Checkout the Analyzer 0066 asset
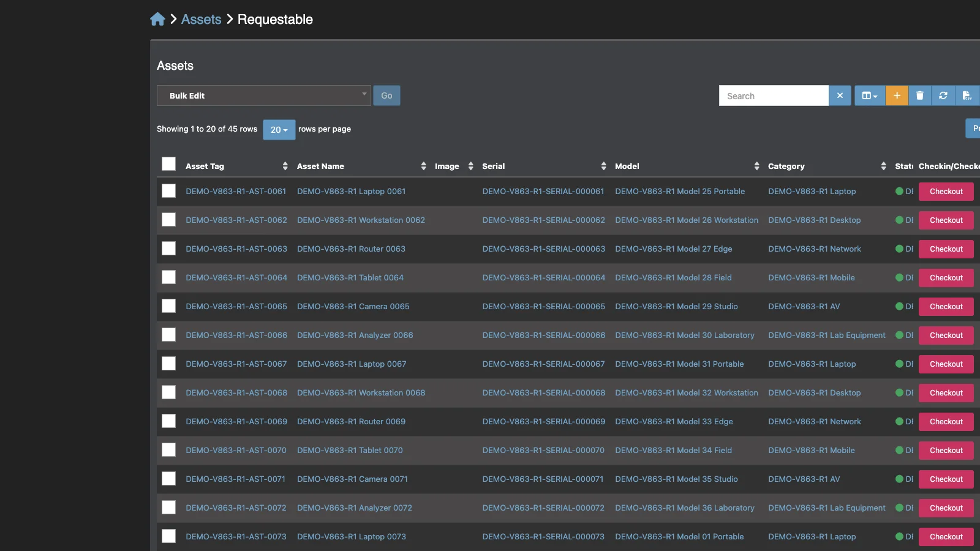The width and height of the screenshot is (980, 551). pos(946,335)
